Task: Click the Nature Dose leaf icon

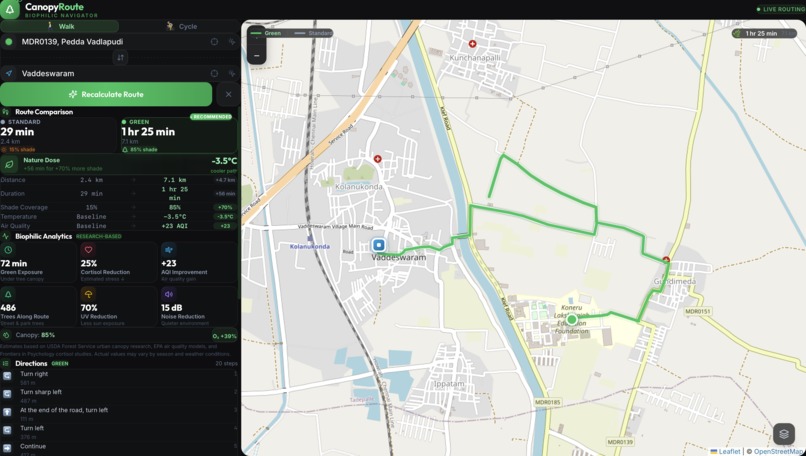Action: click(x=9, y=164)
